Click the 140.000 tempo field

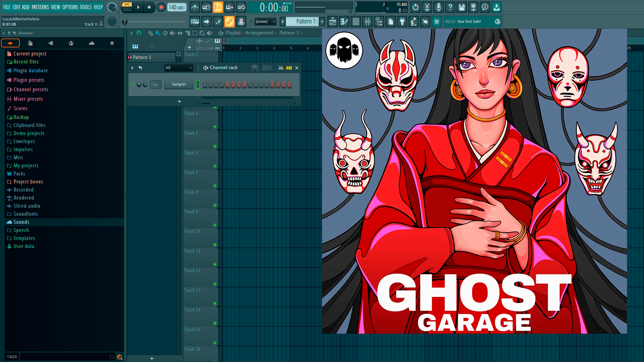point(176,7)
